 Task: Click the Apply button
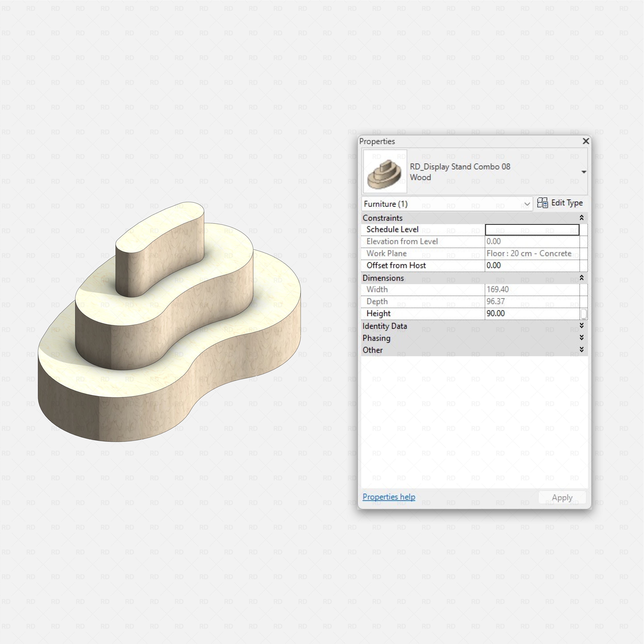[562, 497]
